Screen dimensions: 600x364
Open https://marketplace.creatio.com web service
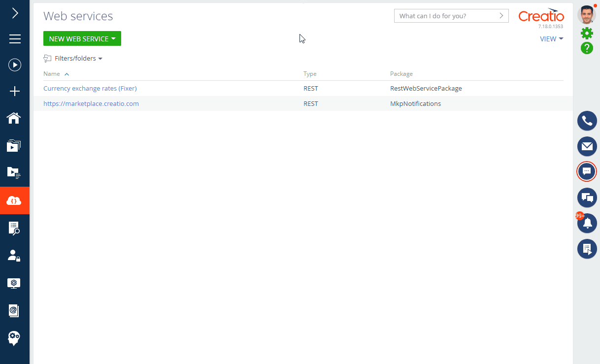[x=91, y=104]
